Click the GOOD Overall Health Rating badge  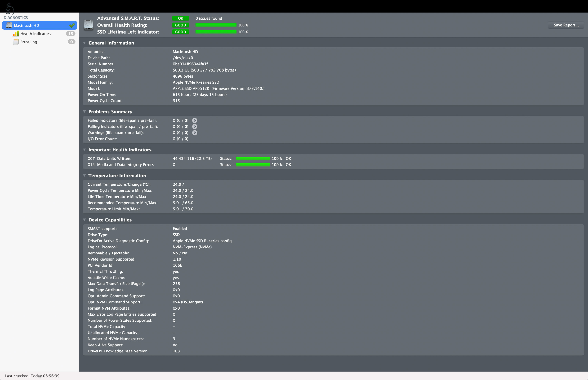[x=181, y=25]
